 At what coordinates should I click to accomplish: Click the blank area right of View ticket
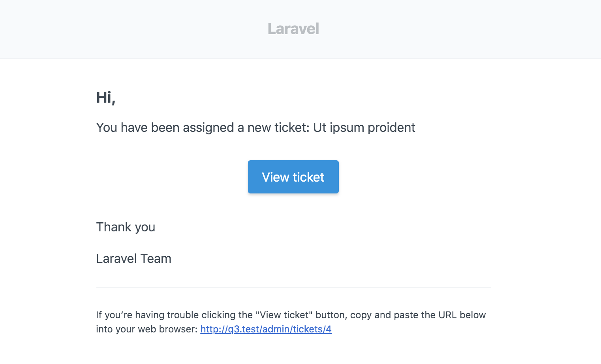pyautogui.click(x=415, y=177)
